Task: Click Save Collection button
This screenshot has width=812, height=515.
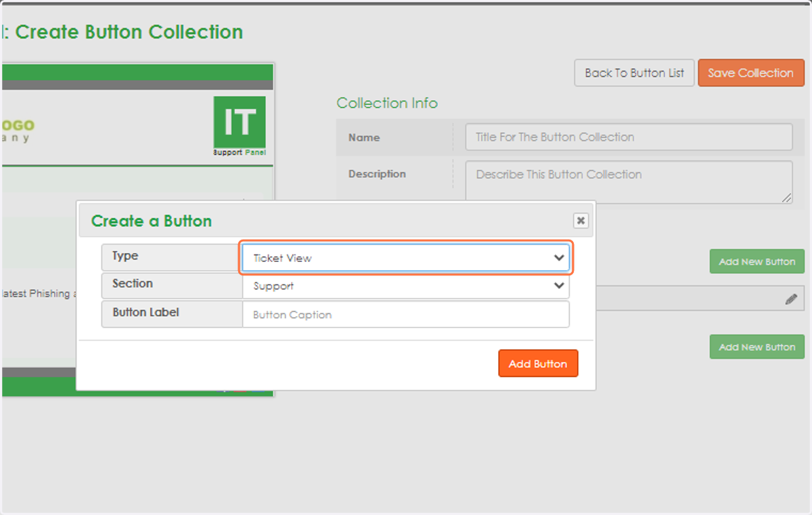Action: click(x=751, y=73)
